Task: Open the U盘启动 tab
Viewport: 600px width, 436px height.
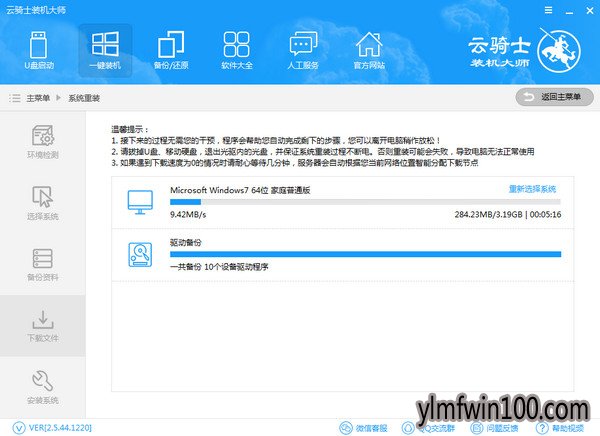Action: [x=39, y=51]
